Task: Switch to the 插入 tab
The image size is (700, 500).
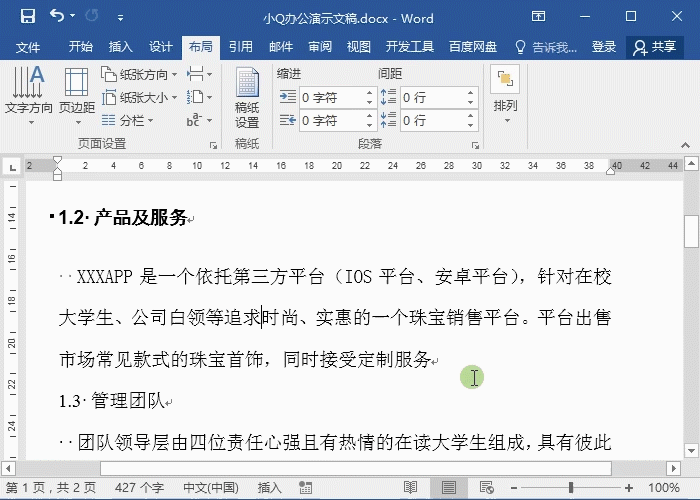Action: tap(121, 47)
